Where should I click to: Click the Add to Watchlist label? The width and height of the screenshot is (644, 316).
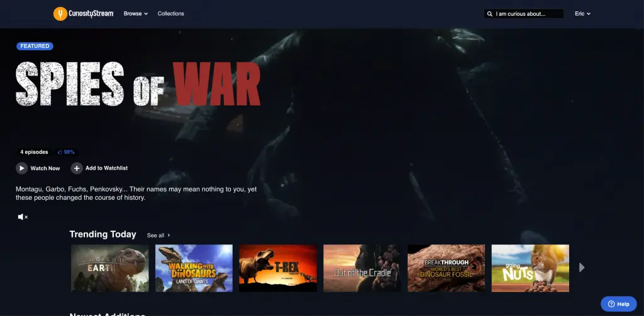[x=107, y=168]
